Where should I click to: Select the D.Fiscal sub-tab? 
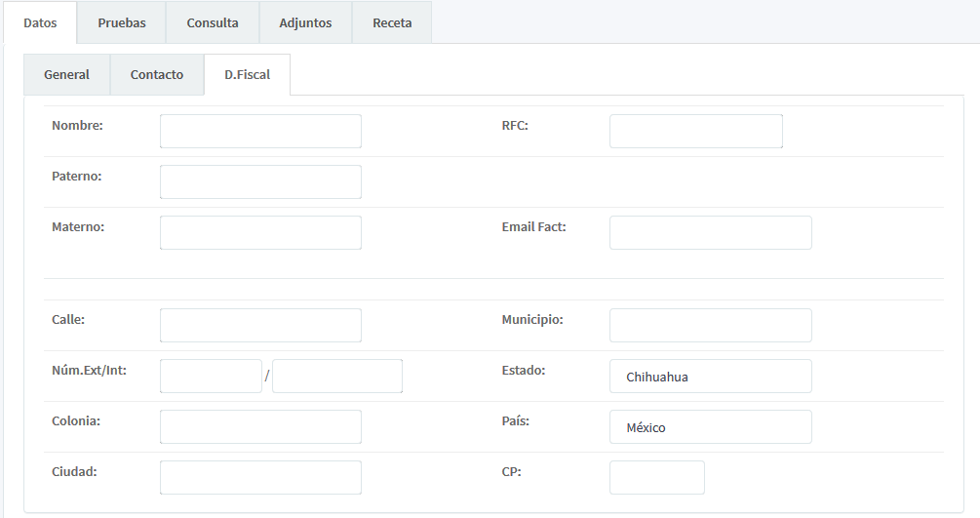point(247,74)
